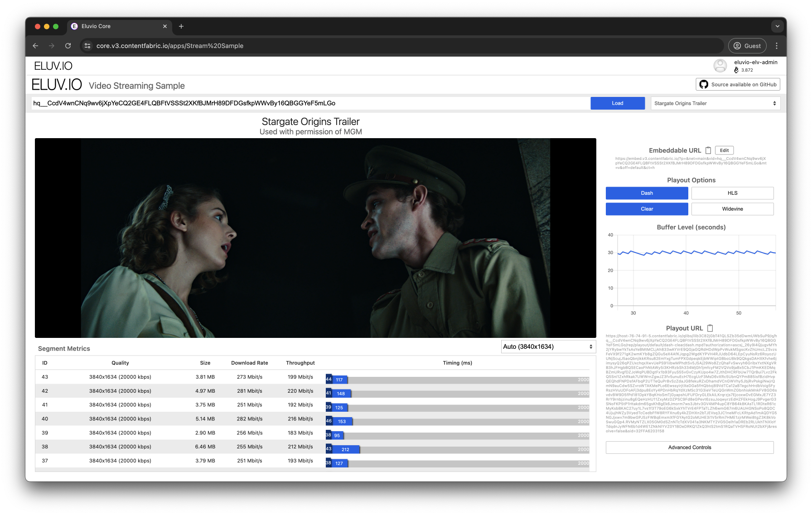Open the Chrome three-dot menu

coord(777,46)
